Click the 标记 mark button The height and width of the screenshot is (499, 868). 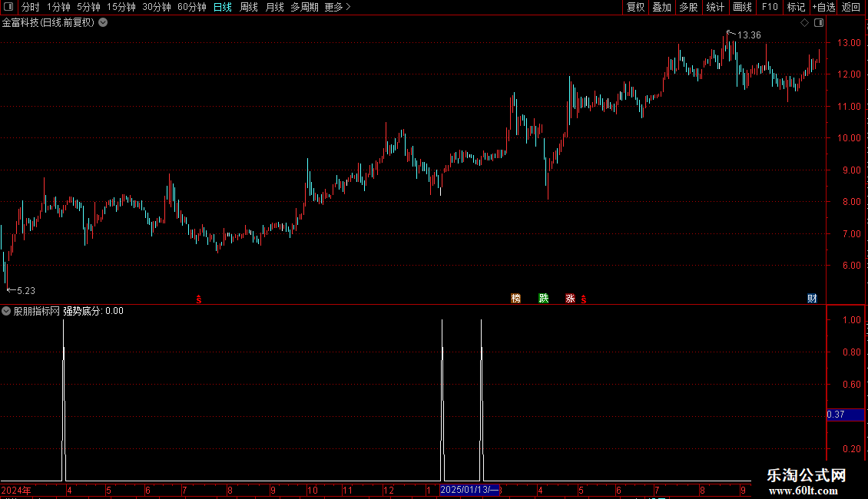point(796,7)
